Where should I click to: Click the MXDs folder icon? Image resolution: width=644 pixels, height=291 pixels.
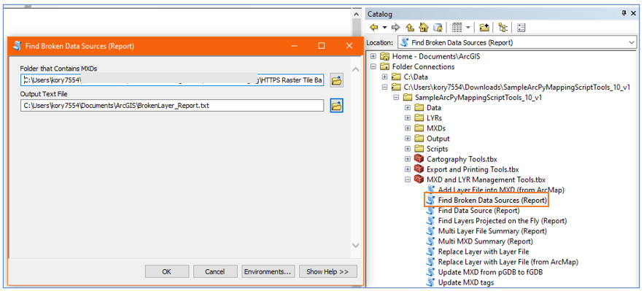tap(419, 128)
